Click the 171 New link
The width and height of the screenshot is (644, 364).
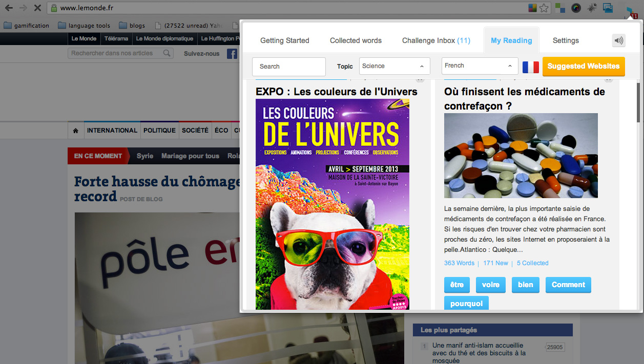tap(495, 263)
